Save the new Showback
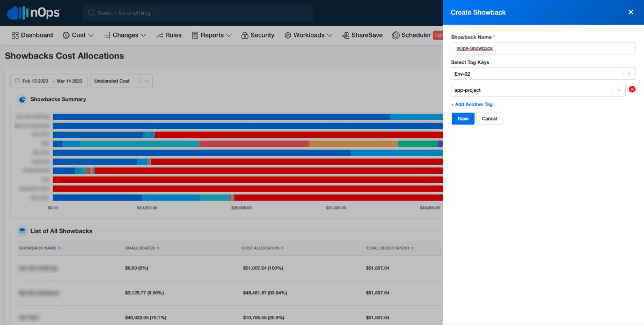This screenshot has height=325, width=644. 463,119
